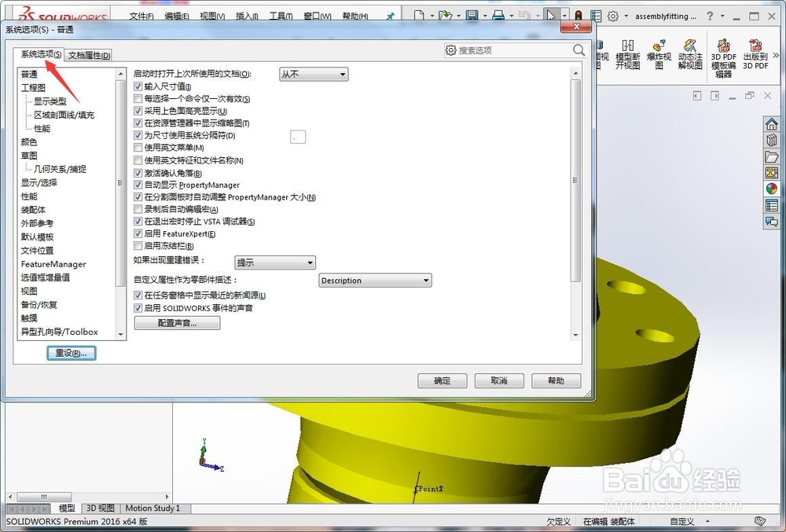
Task: Open the File Explorer folder task pane icon
Action: pos(772,156)
